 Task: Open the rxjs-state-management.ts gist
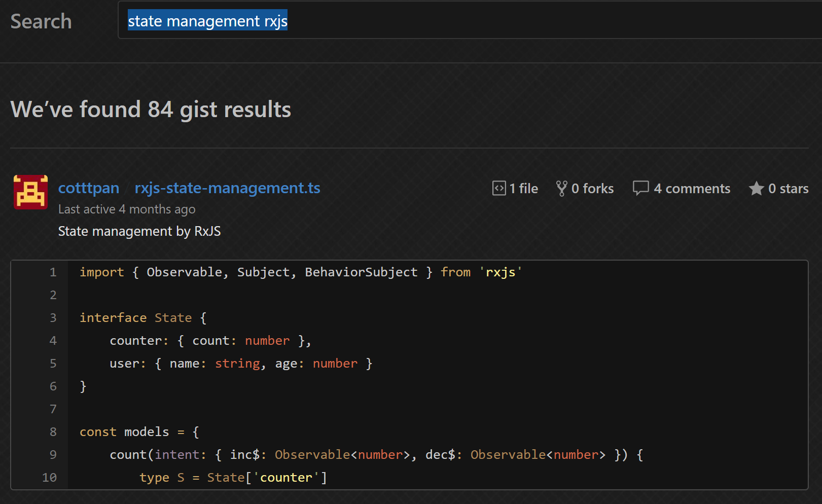227,188
